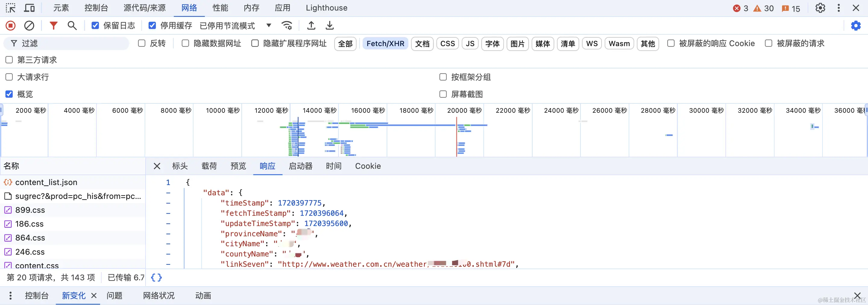Open network settings blue gear
The image size is (868, 305).
(x=856, y=26)
